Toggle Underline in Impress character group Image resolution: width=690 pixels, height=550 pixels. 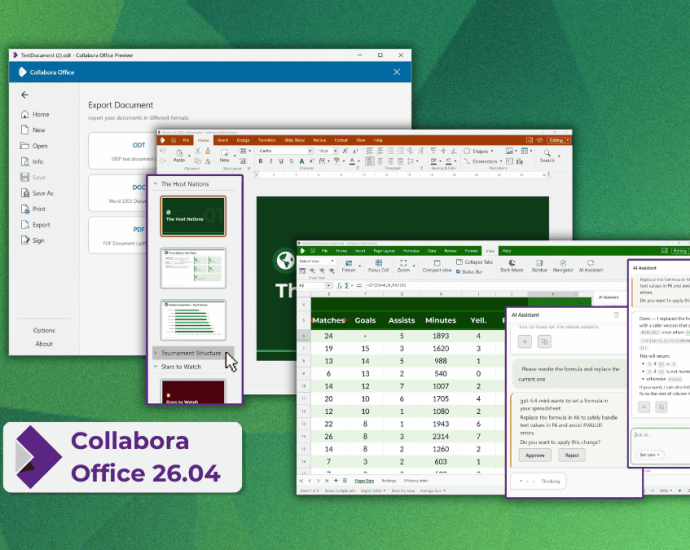tap(281, 161)
